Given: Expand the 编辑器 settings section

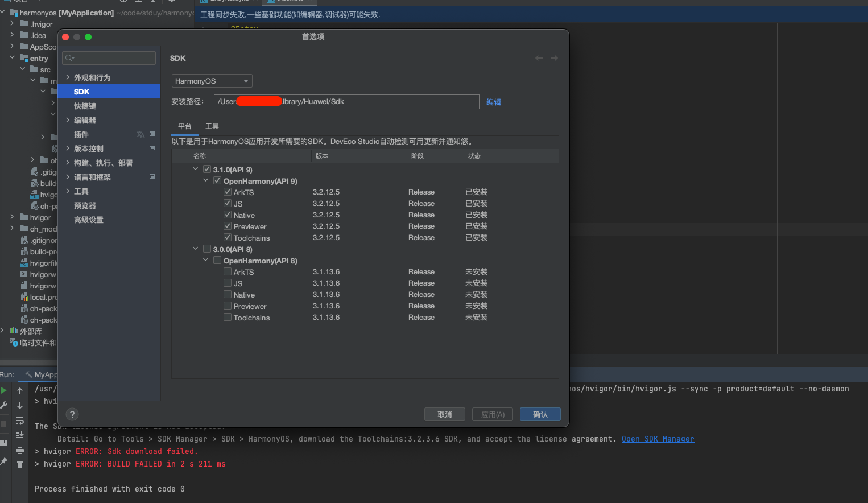Looking at the screenshot, I should click(68, 119).
